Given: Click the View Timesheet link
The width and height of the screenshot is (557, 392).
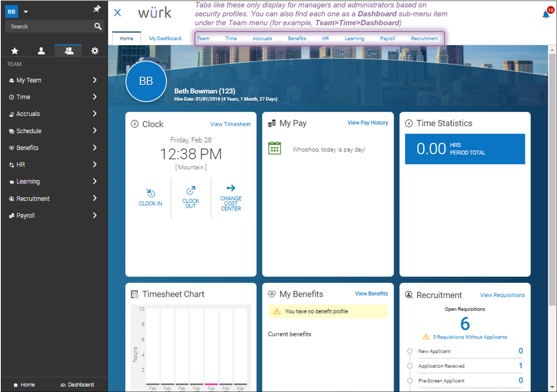Looking at the screenshot, I should pos(230,124).
